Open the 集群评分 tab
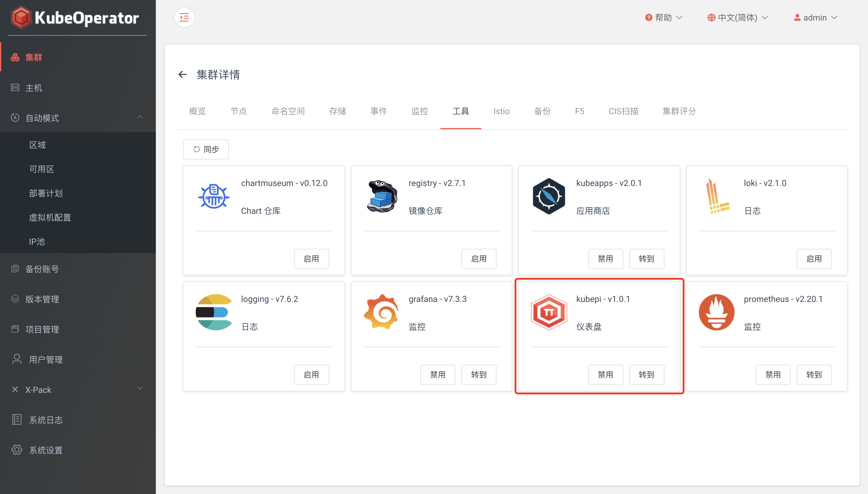 [x=679, y=111]
